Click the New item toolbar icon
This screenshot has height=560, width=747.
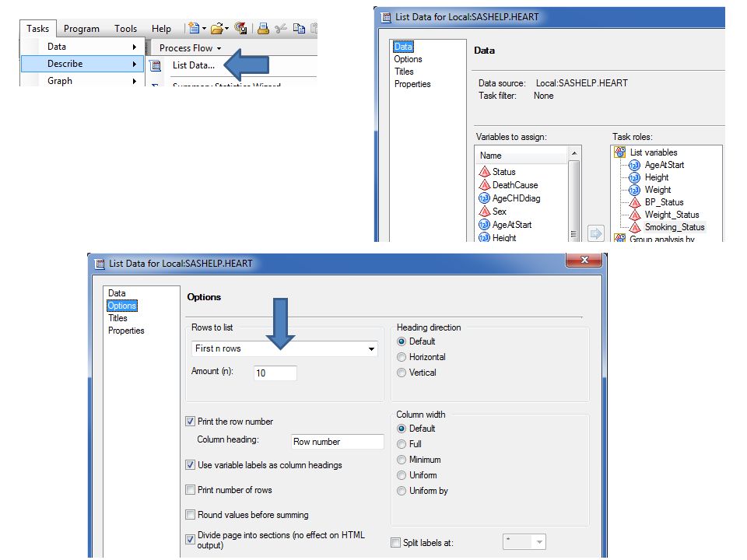click(x=194, y=28)
